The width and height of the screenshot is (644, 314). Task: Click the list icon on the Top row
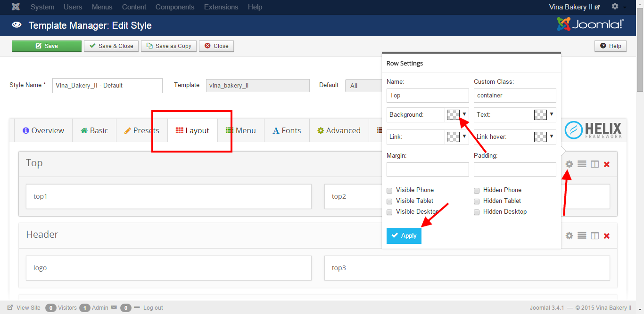point(582,164)
